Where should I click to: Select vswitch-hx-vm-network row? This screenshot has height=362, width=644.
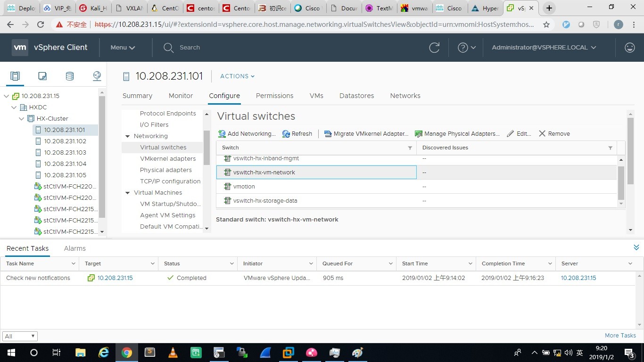pyautogui.click(x=416, y=173)
